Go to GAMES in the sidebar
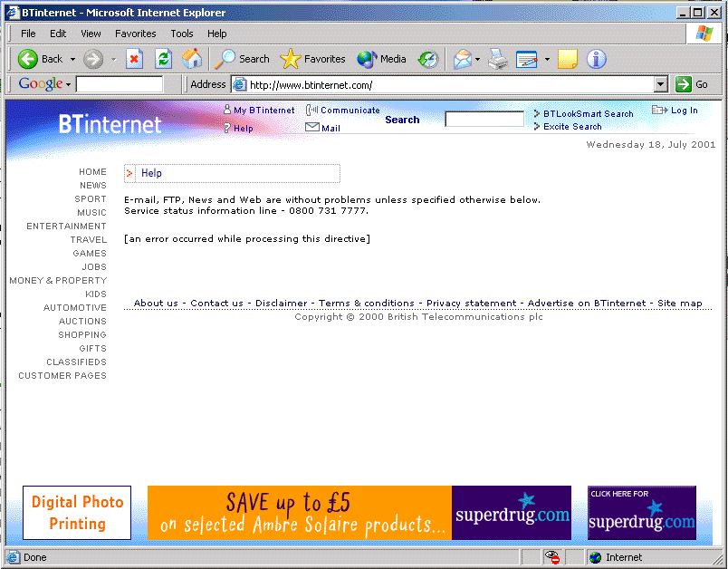 click(x=90, y=253)
